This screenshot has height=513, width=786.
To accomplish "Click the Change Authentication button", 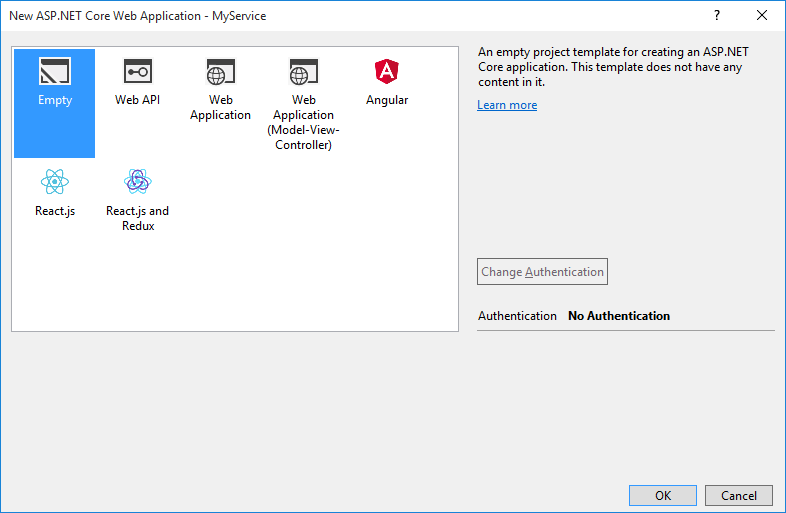I will [542, 271].
